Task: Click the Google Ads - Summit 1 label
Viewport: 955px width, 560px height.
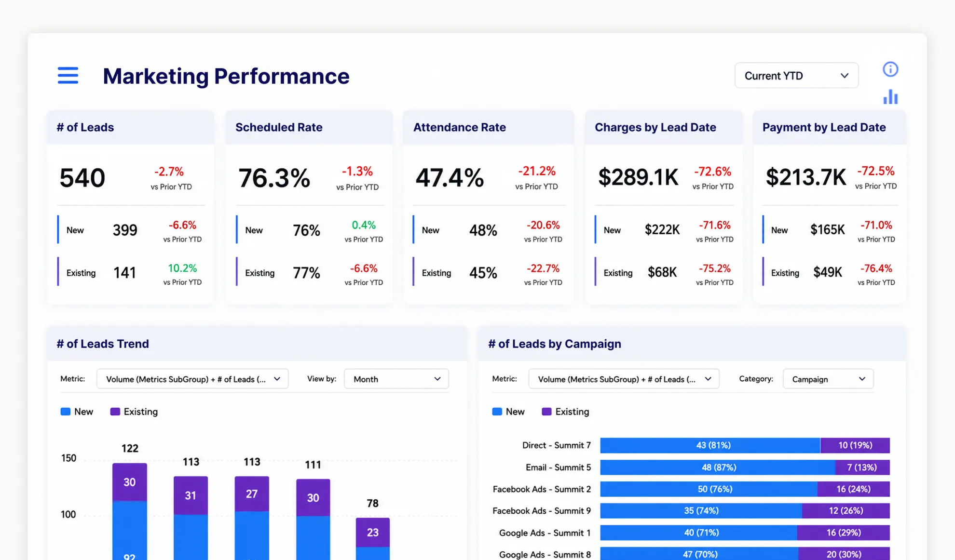Action: 545,533
